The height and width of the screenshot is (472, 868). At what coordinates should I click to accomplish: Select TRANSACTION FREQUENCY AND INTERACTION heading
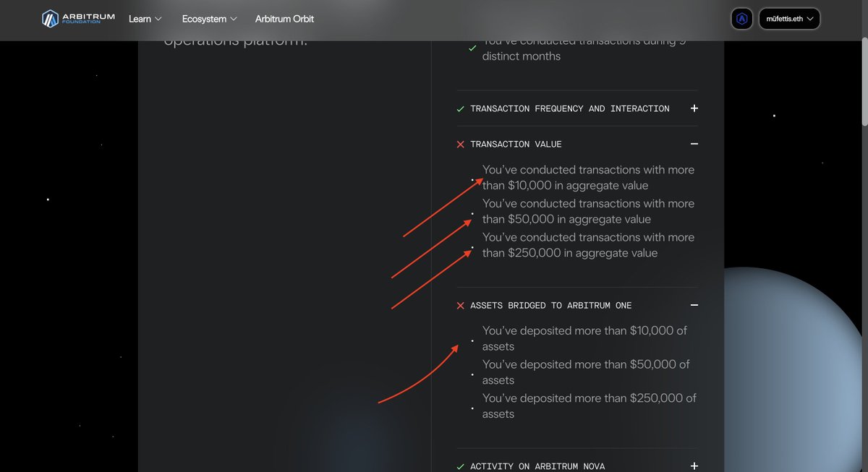pyautogui.click(x=570, y=108)
